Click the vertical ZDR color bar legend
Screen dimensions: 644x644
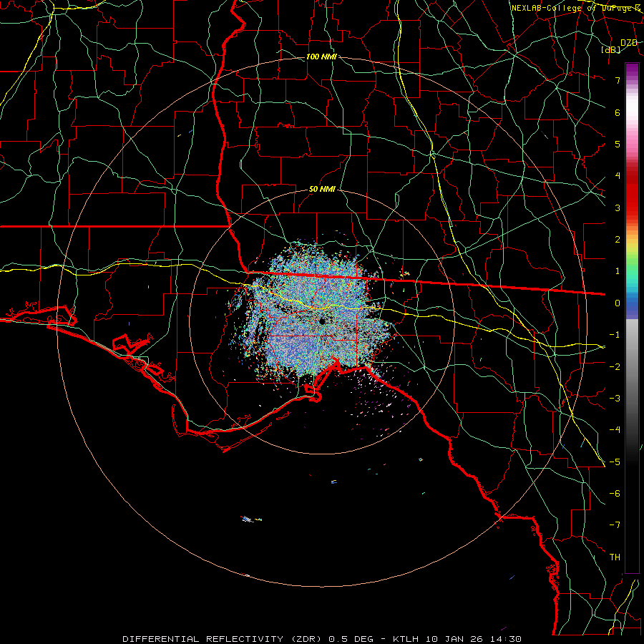coord(632,318)
